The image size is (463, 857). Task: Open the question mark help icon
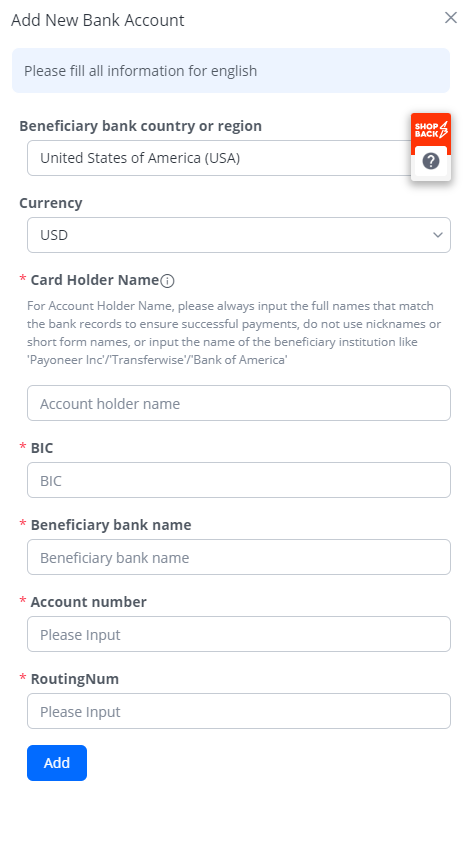[431, 161]
